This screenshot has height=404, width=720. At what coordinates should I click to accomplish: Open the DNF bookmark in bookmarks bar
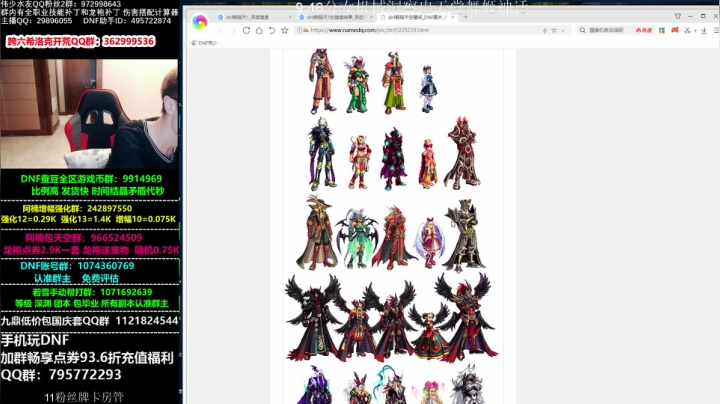pos(204,43)
